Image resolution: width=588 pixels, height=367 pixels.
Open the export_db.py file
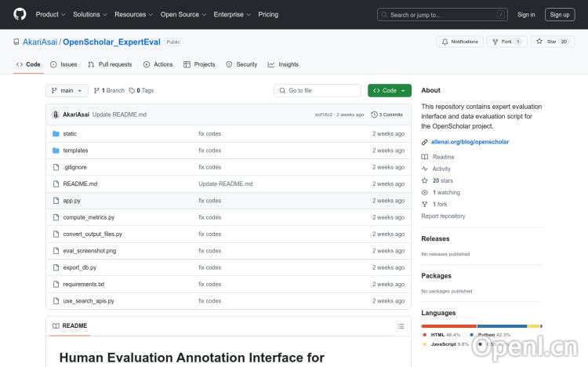point(80,267)
